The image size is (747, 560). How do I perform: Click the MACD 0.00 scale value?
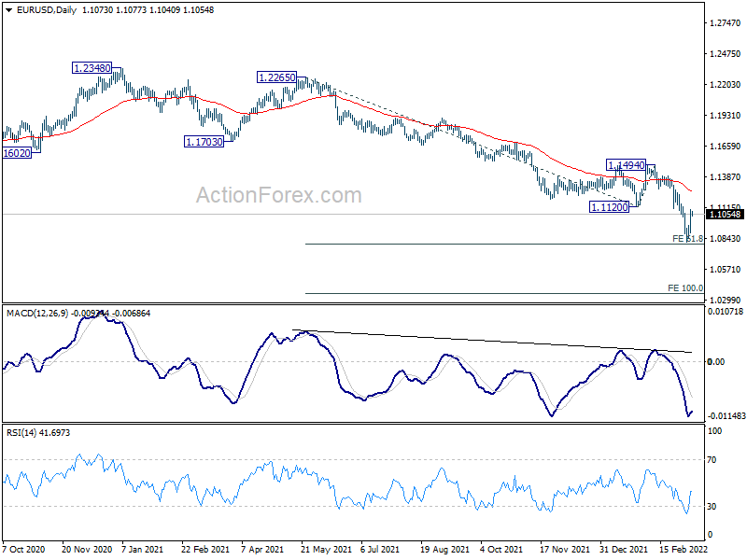click(716, 362)
